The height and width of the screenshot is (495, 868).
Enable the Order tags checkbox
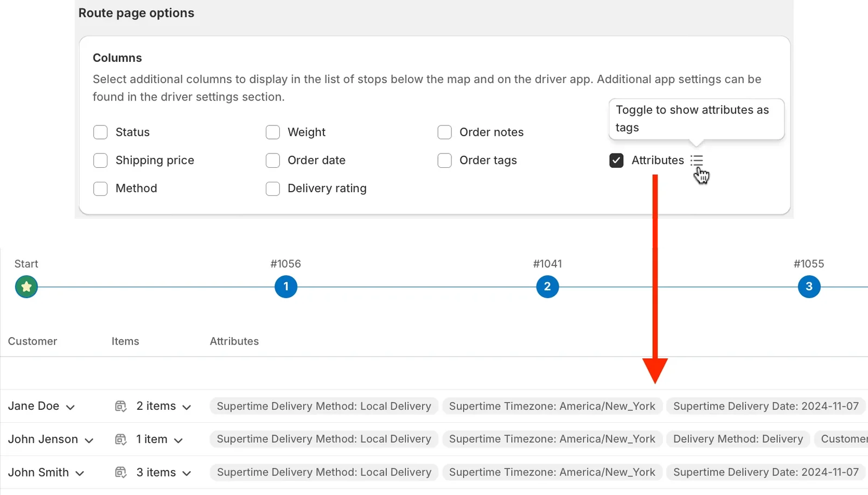(445, 161)
